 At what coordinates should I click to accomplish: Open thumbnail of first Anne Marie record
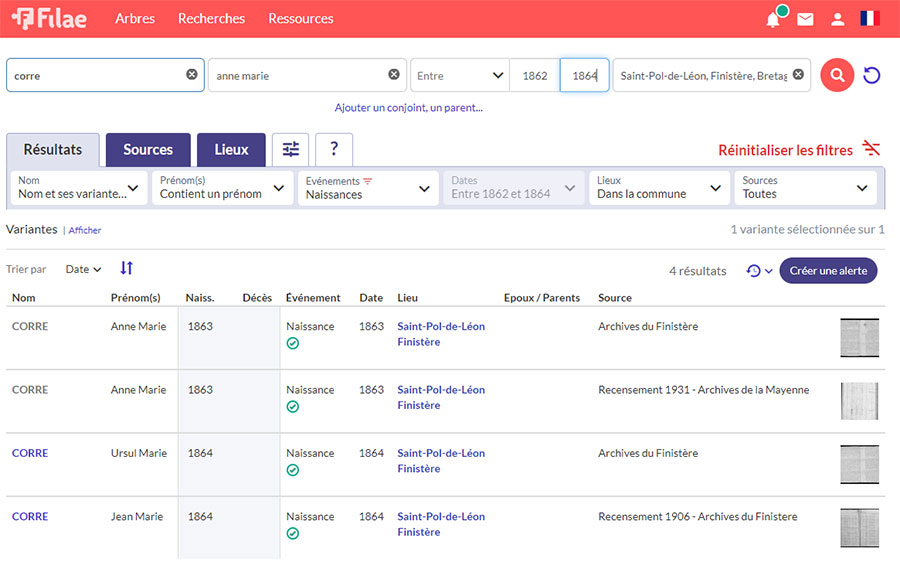[859, 338]
